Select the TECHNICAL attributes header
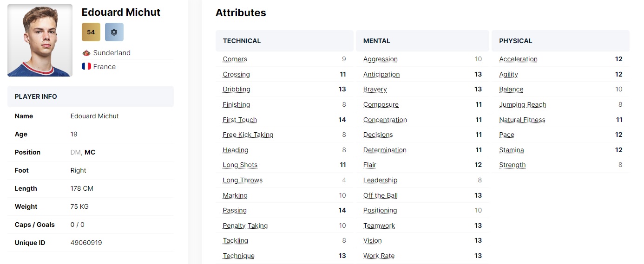This screenshot has height=264, width=644. pyautogui.click(x=284, y=41)
